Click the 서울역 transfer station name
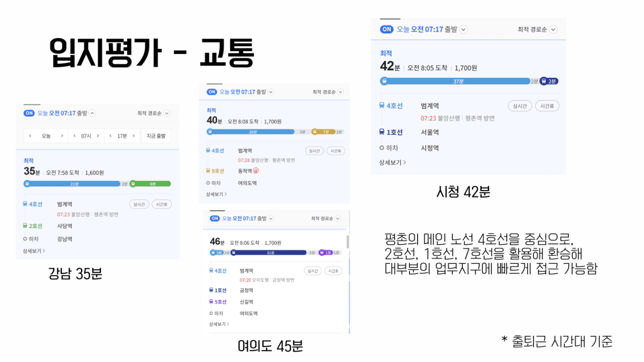 [430, 132]
